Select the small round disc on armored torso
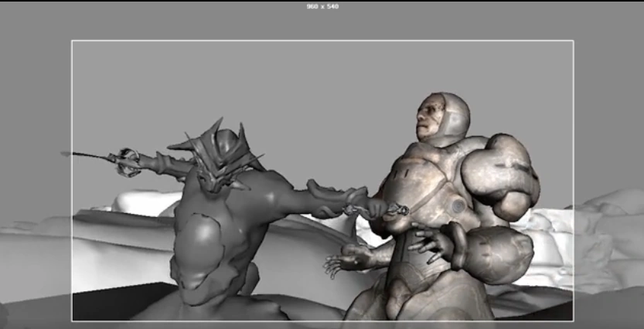644x329 pixels. tap(458, 206)
